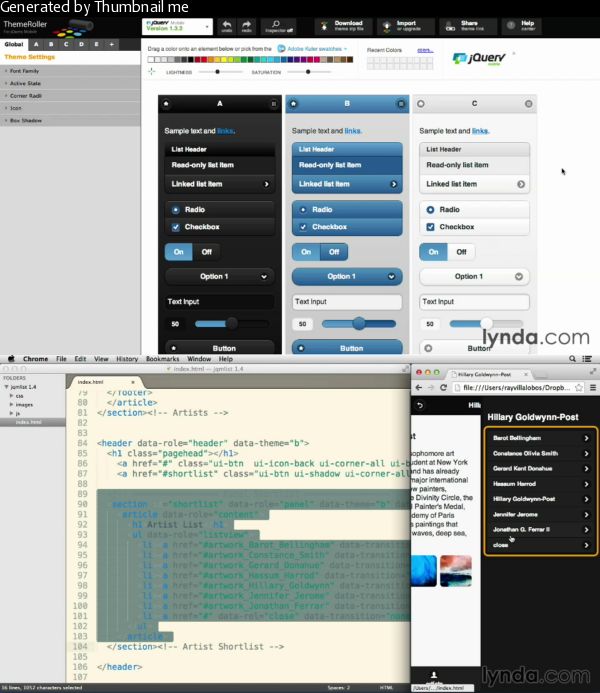The image size is (600, 693).
Task: Open jQuery Mobile version dropdown
Action: pos(177,27)
